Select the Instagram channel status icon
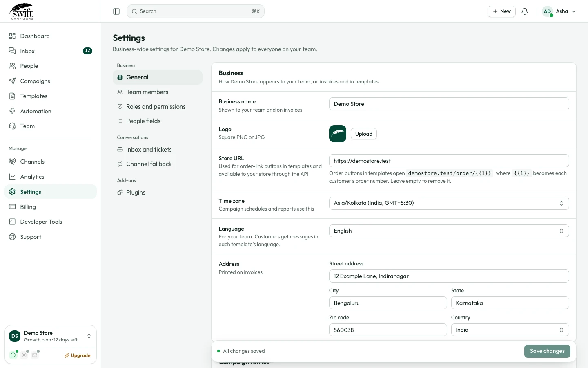 coord(24,355)
